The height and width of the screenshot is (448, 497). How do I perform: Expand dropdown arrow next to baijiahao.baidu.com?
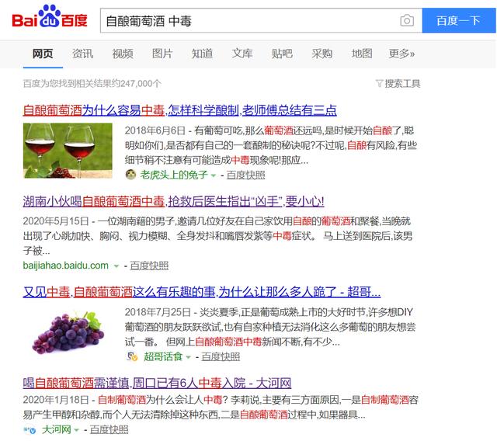pyautogui.click(x=116, y=266)
